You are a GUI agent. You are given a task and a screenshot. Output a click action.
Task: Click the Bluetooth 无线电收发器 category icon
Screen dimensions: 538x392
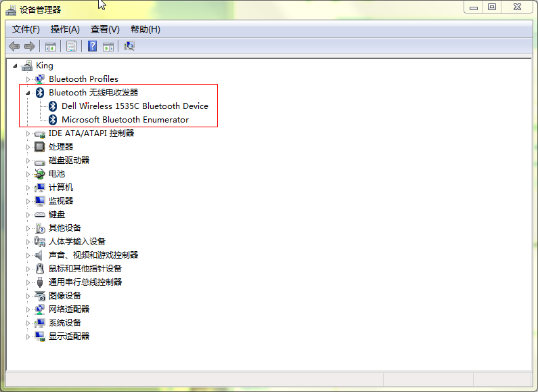click(x=40, y=92)
